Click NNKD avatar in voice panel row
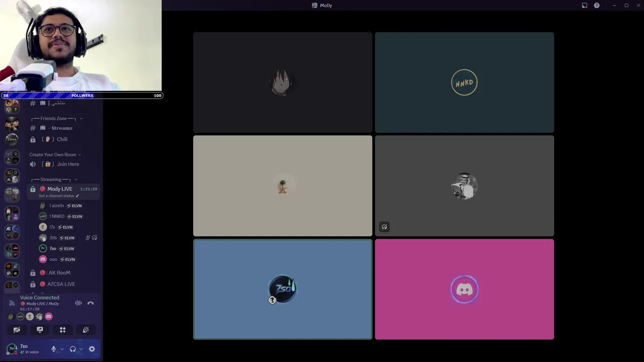This screenshot has height=362, width=644. pyautogui.click(x=20, y=317)
